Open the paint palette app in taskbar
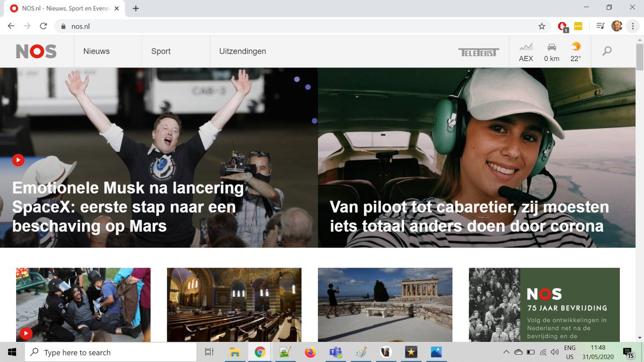 click(x=361, y=352)
